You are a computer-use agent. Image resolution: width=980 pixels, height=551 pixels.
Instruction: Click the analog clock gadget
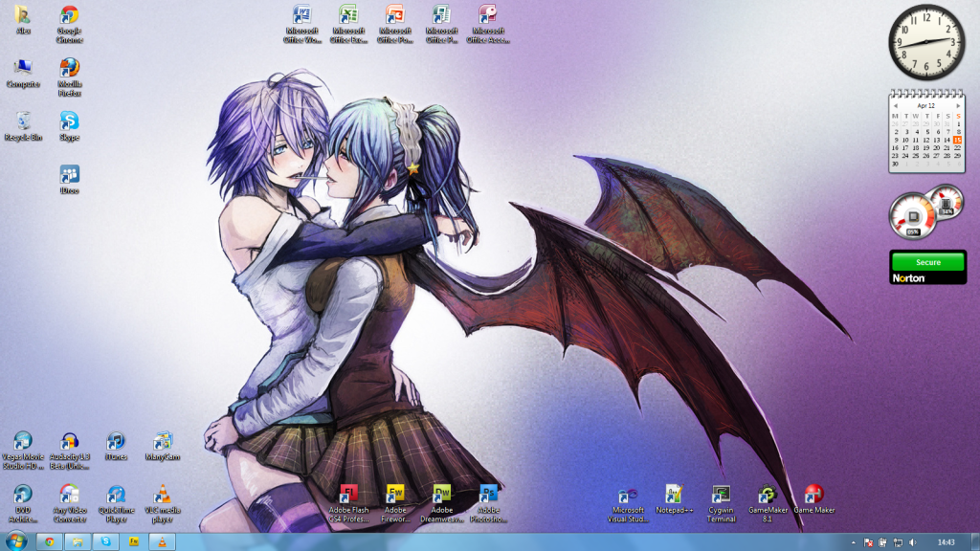(926, 42)
